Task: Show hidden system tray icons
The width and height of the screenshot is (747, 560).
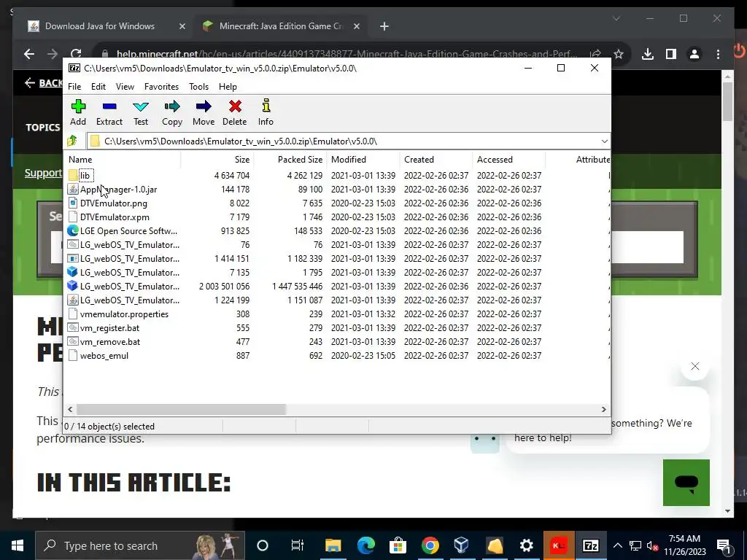Action: pyautogui.click(x=617, y=545)
